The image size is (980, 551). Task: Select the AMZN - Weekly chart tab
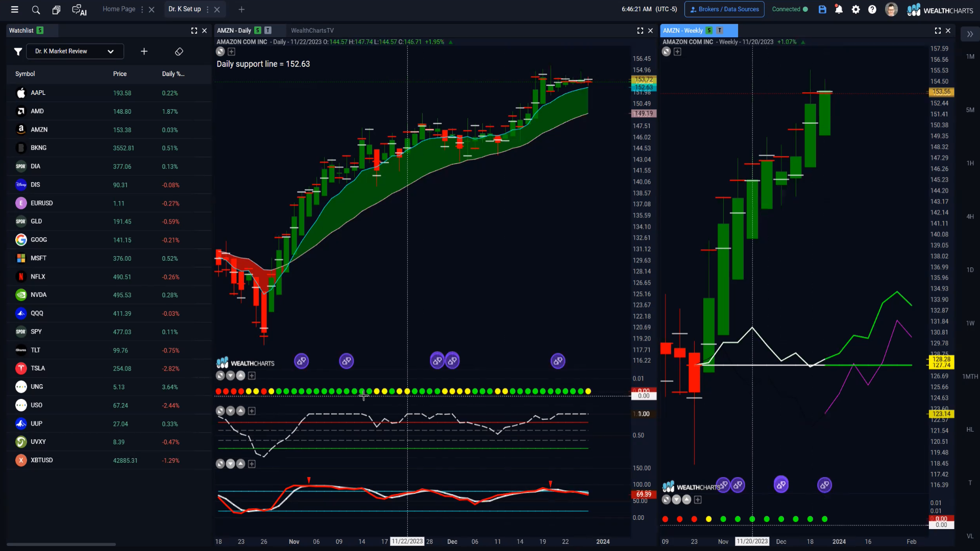(683, 31)
